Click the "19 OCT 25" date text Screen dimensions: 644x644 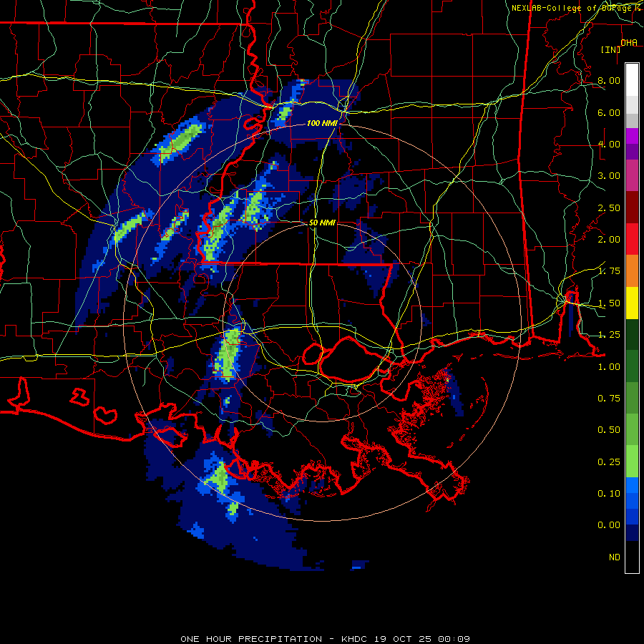point(403,639)
